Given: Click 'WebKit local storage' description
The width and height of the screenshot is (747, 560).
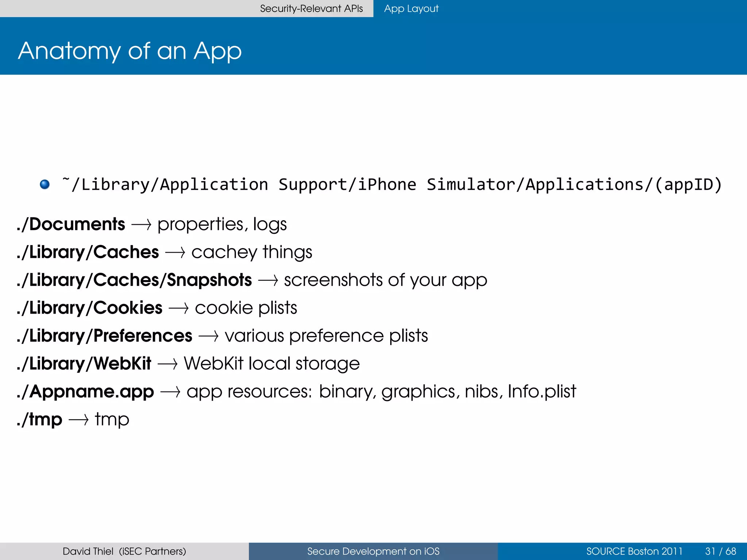Looking at the screenshot, I should coord(272,363).
